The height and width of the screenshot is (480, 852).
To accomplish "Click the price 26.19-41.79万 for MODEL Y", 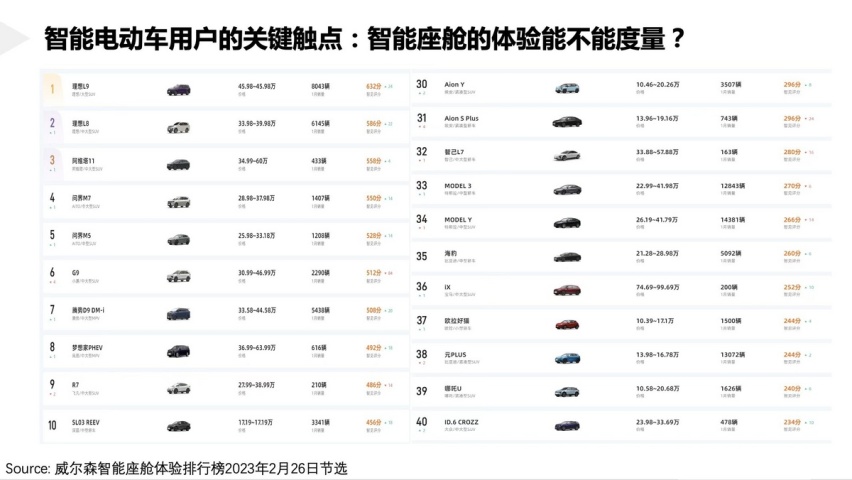I will [657, 220].
